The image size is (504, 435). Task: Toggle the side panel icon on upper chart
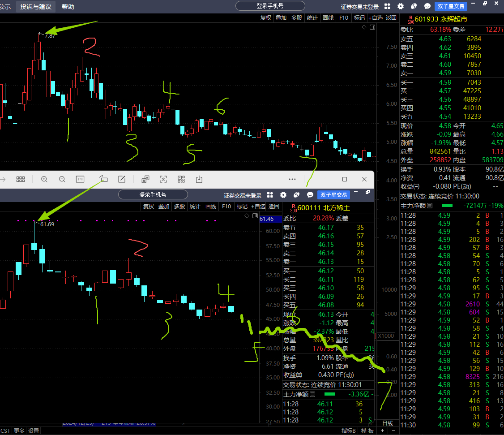(372, 27)
